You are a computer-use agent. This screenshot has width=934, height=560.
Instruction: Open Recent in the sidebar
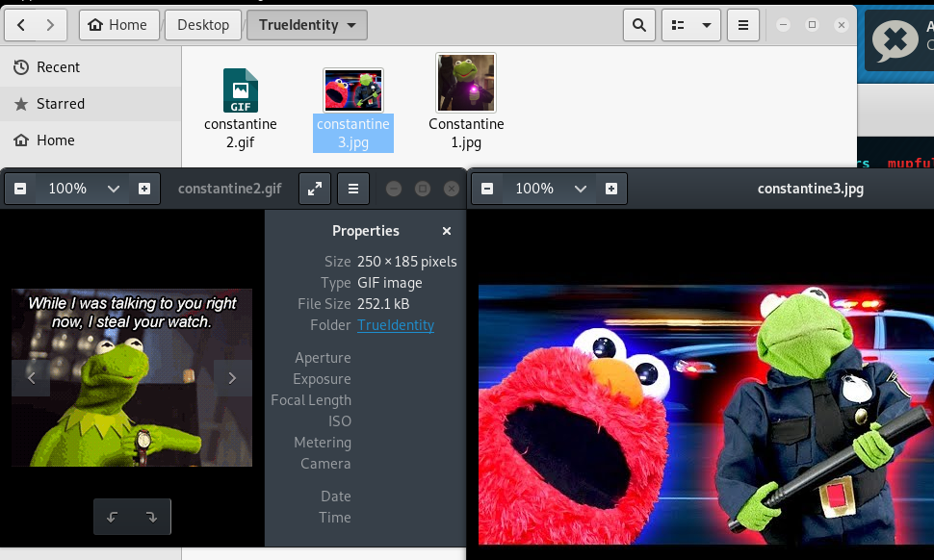click(x=91, y=67)
